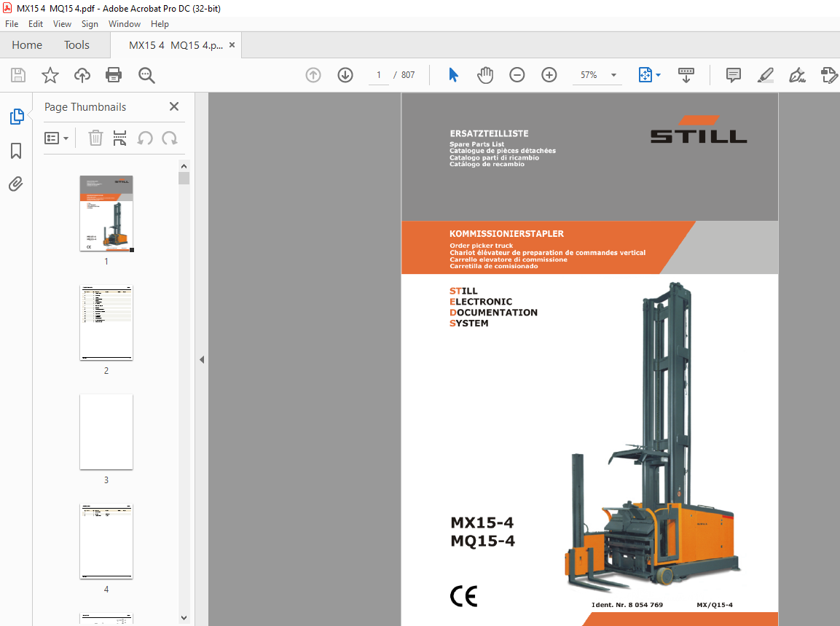
Task: Click the 'MQ15-4' model text
Action: coord(483,541)
